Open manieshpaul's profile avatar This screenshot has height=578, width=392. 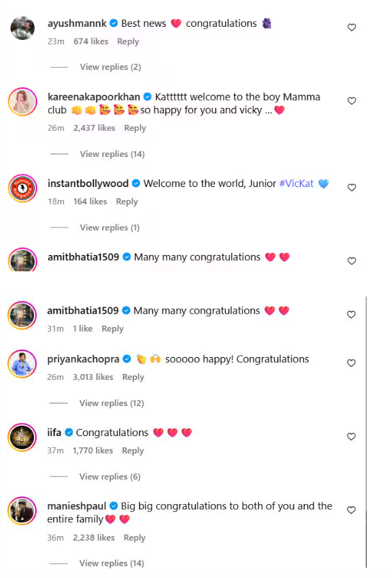22,511
